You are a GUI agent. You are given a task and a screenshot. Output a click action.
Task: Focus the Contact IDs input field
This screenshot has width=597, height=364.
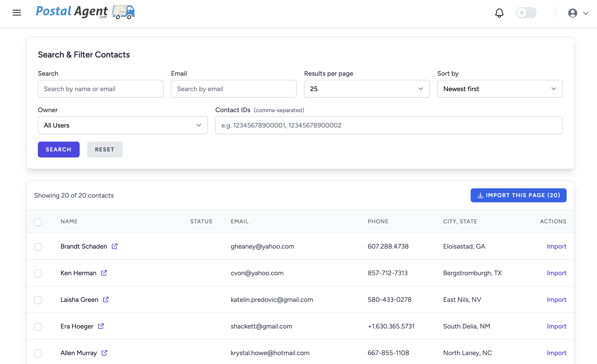point(389,125)
